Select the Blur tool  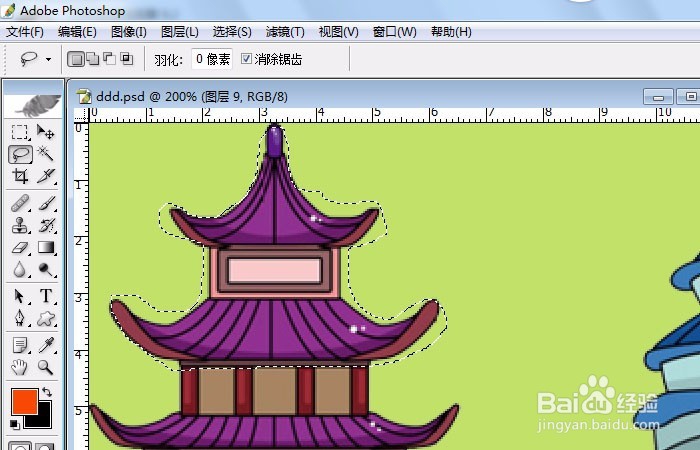pyautogui.click(x=20, y=269)
